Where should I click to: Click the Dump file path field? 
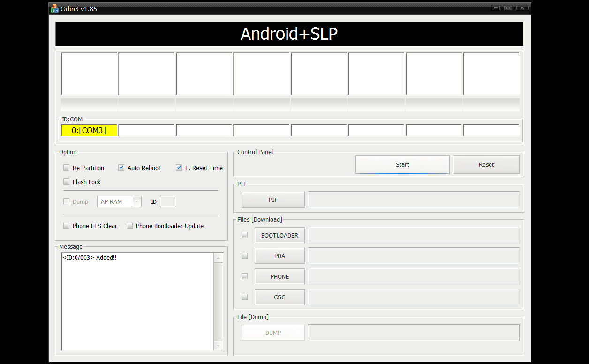[414, 333]
